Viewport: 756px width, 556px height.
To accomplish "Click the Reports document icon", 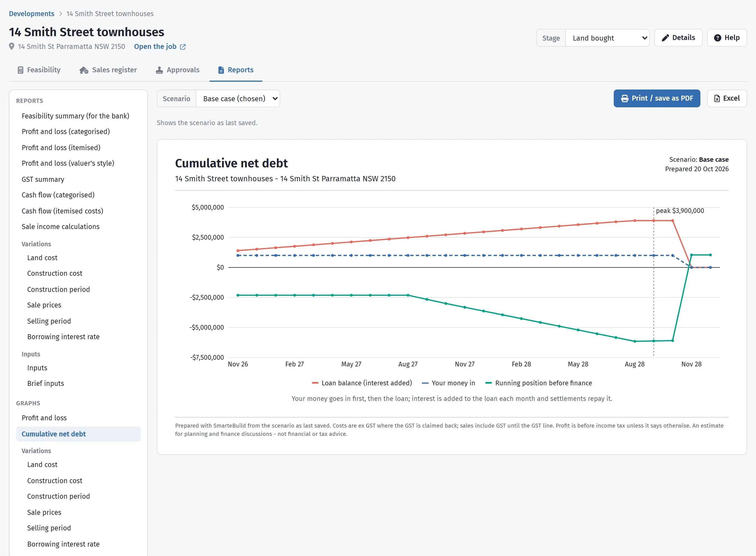I will point(221,70).
